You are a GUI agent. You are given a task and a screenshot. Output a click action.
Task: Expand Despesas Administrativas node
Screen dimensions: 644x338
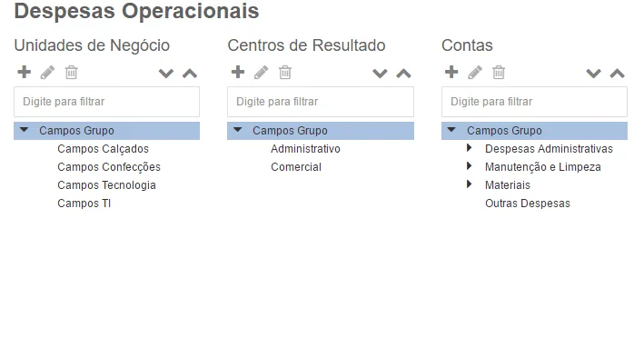click(470, 148)
